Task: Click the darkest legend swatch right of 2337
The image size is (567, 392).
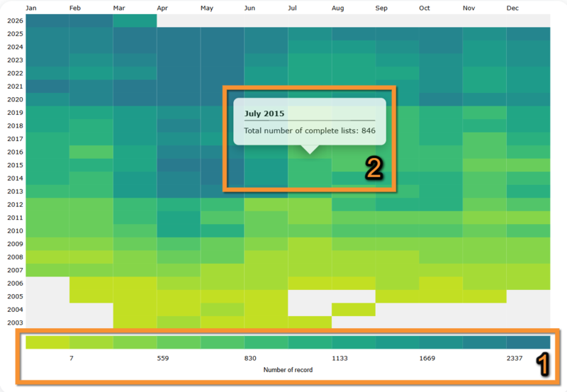Action: [x=528, y=342]
